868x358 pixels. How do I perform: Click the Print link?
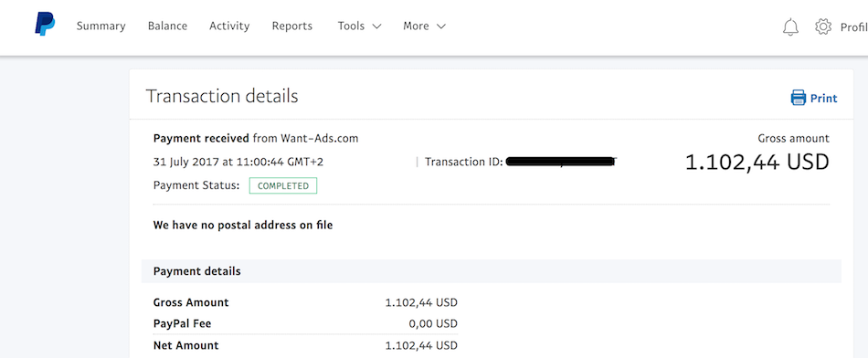824,99
